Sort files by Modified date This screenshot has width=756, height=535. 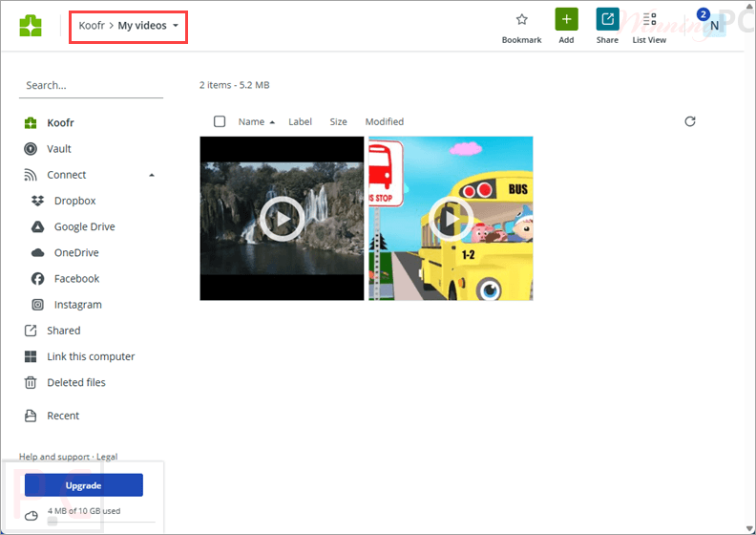click(x=385, y=121)
